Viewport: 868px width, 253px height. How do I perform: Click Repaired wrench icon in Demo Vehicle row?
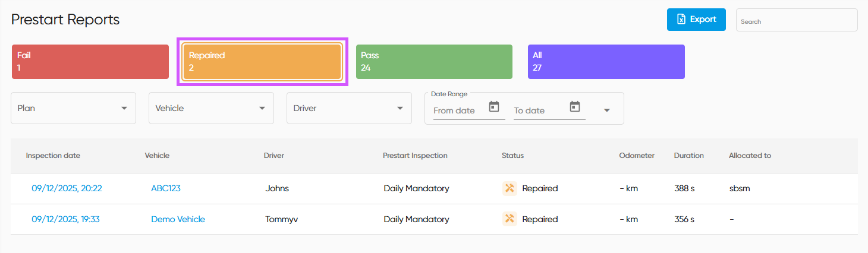tap(509, 219)
